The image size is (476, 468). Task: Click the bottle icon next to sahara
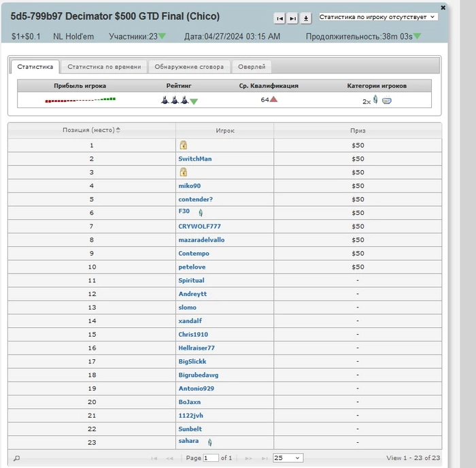pyautogui.click(x=209, y=442)
